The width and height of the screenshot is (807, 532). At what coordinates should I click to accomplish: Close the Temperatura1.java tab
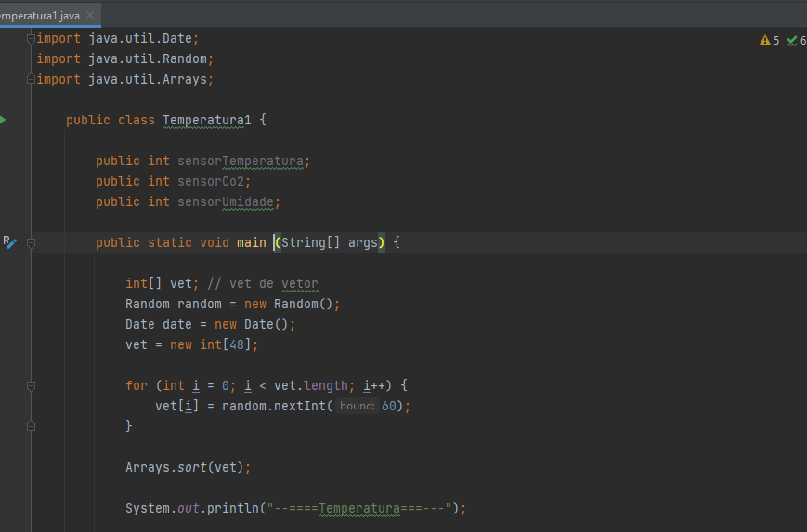pyautogui.click(x=90, y=16)
